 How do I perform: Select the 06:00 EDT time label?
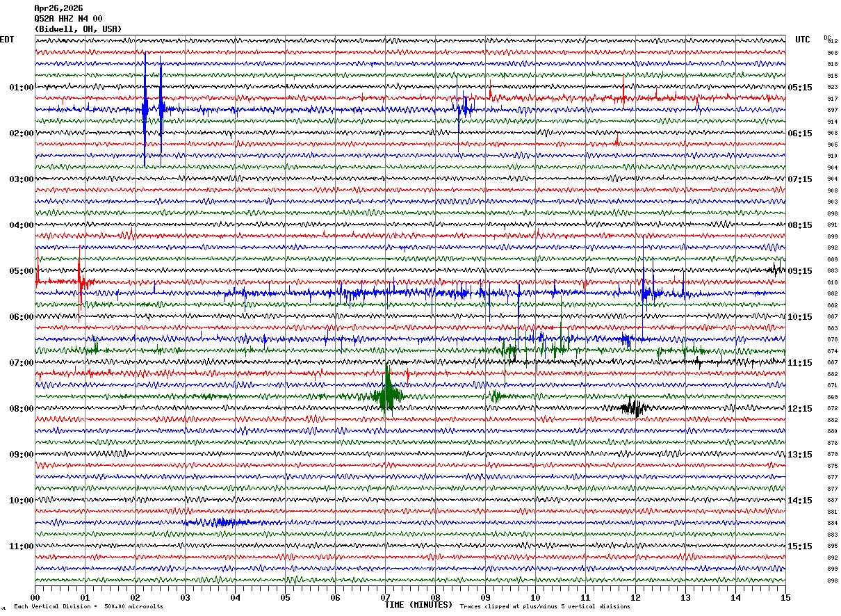point(22,317)
